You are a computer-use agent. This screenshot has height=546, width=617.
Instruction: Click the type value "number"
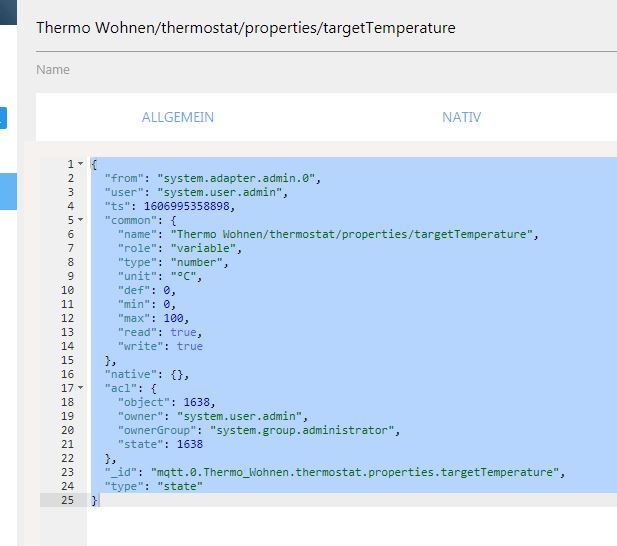pyautogui.click(x=196, y=262)
